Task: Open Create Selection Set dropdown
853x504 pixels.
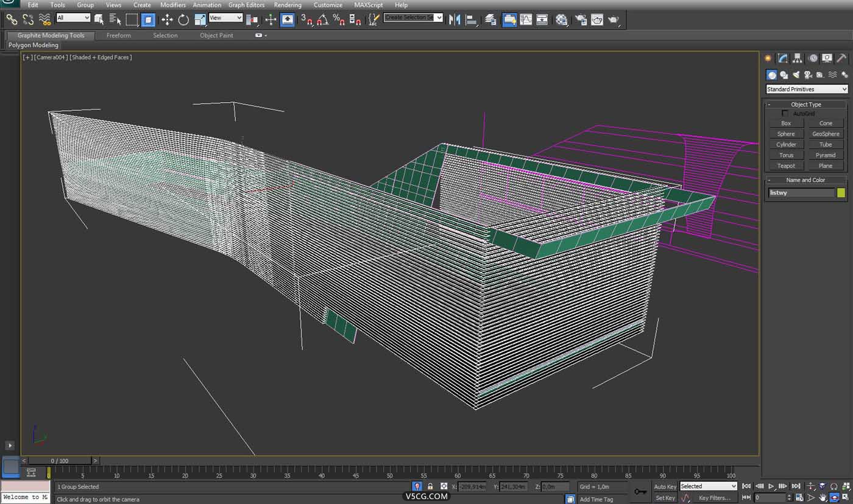Action: tap(413, 18)
